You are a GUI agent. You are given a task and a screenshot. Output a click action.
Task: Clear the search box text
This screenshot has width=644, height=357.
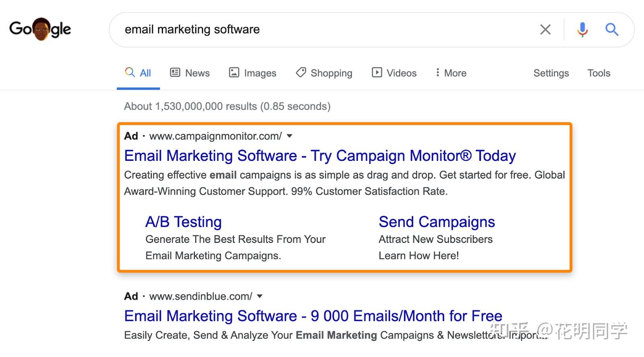[x=545, y=29]
